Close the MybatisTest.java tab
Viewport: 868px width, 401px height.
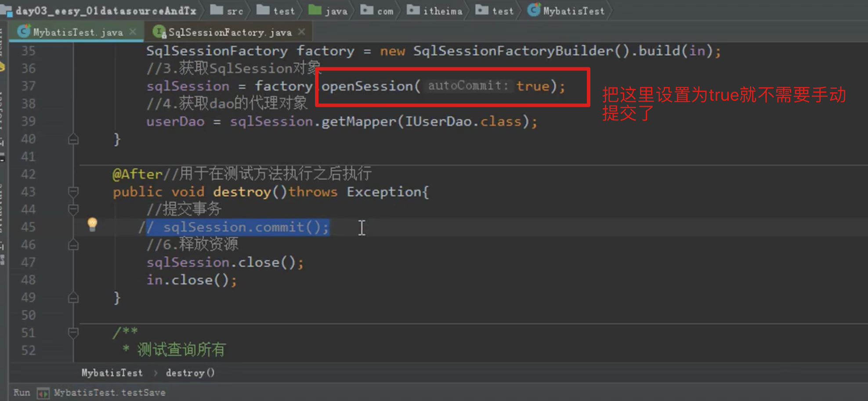point(133,32)
